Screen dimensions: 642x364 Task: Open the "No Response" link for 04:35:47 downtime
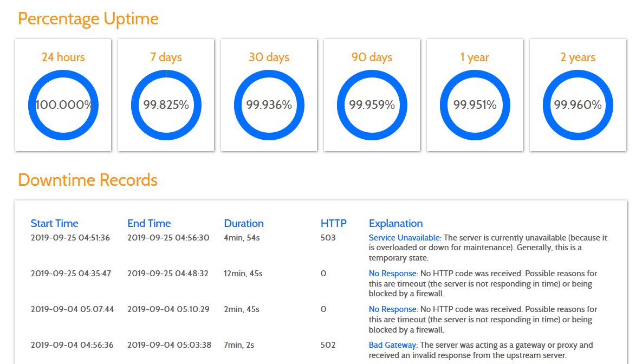pos(392,274)
